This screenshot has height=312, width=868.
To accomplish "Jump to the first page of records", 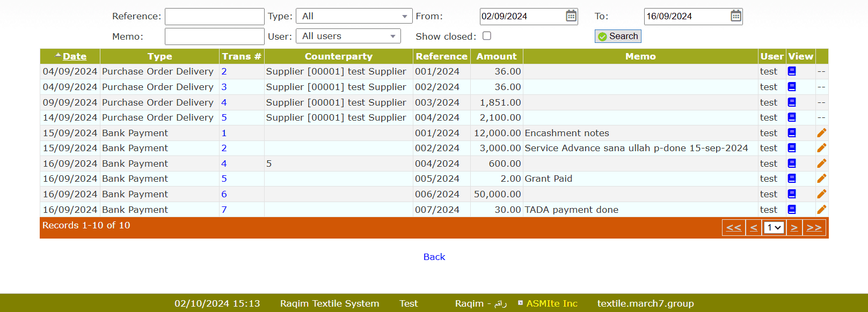I will (733, 228).
